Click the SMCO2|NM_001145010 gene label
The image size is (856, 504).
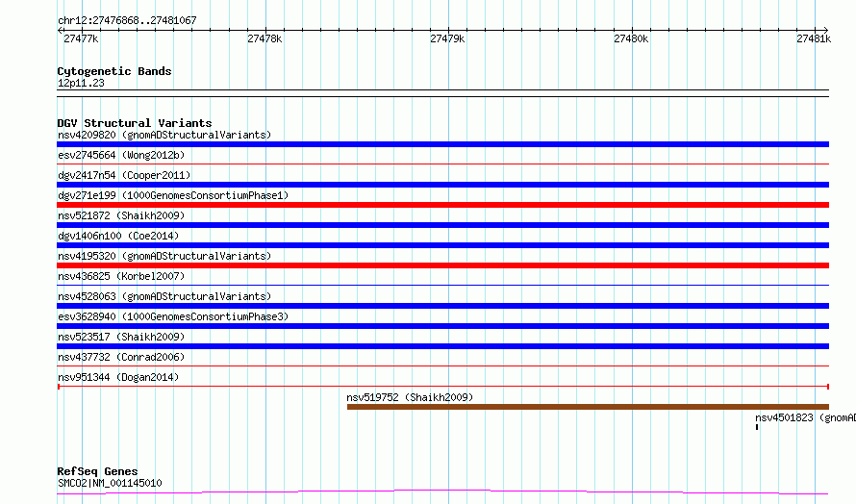click(110, 483)
